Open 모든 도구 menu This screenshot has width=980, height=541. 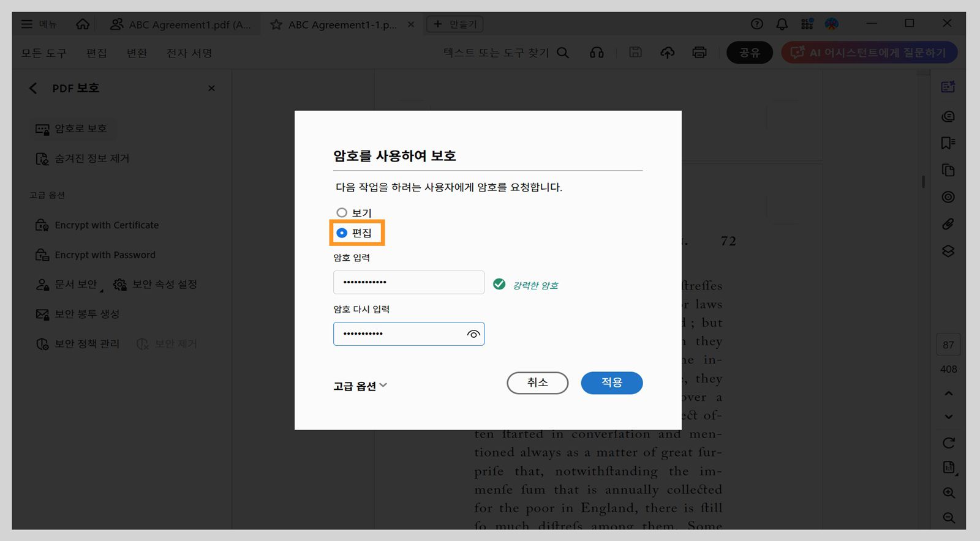coord(43,53)
